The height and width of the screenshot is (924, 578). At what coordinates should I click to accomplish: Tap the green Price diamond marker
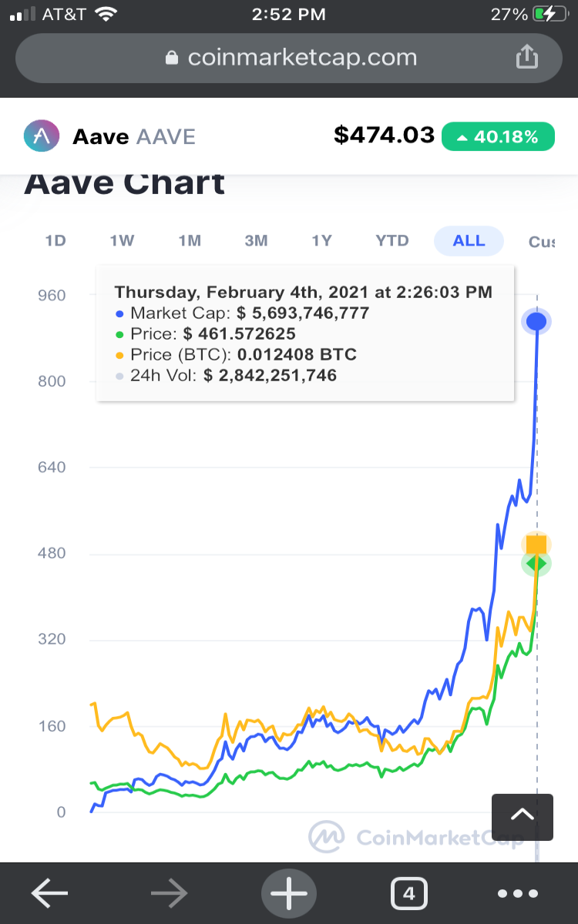pos(536,564)
